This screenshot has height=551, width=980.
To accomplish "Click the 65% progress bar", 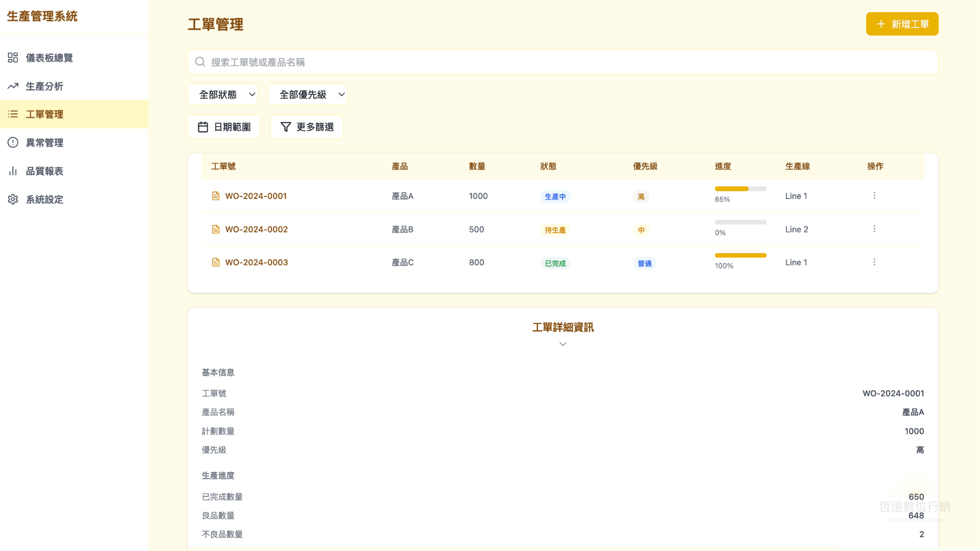I will tap(740, 188).
